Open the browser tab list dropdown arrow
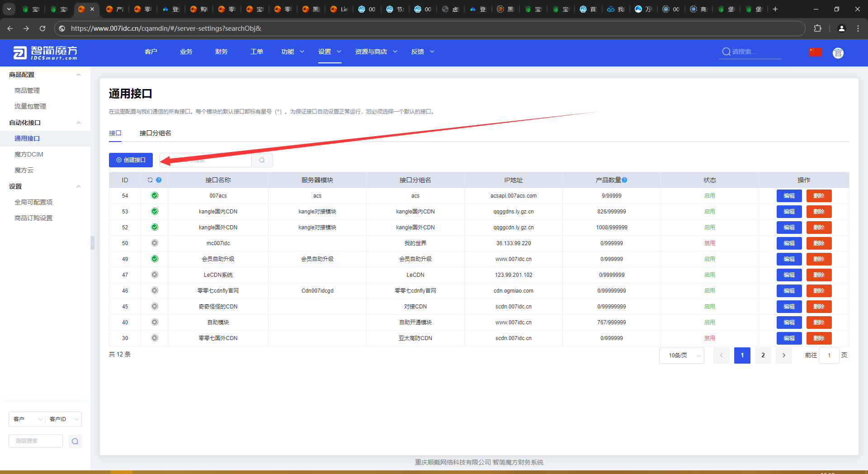The image size is (868, 474). coord(9,9)
